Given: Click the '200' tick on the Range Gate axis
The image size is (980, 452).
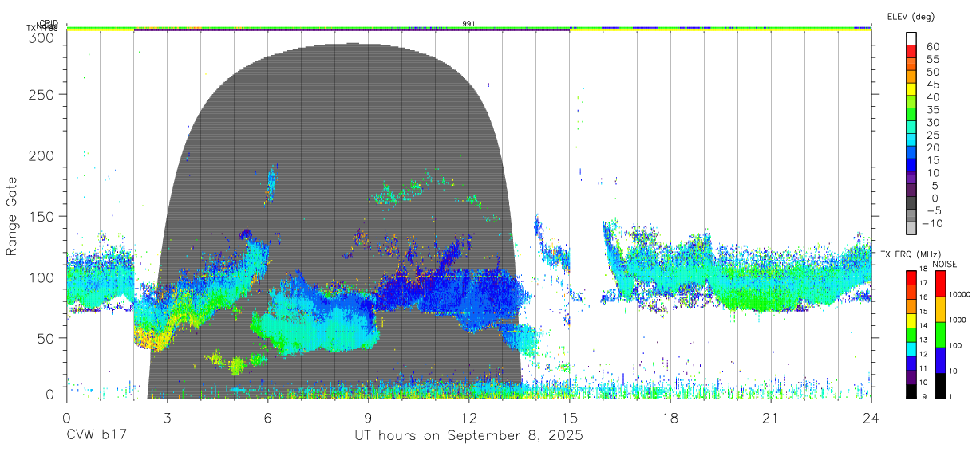Looking at the screenshot, I should (x=41, y=155).
